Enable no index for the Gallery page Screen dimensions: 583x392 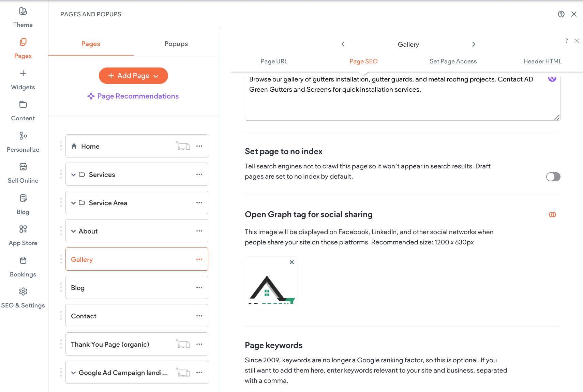click(x=553, y=177)
